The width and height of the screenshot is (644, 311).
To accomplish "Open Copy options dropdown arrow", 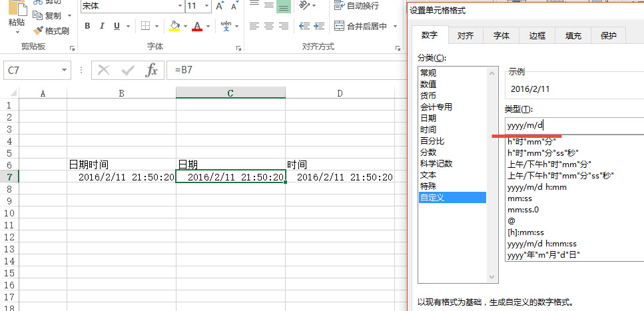I will pos(69,15).
